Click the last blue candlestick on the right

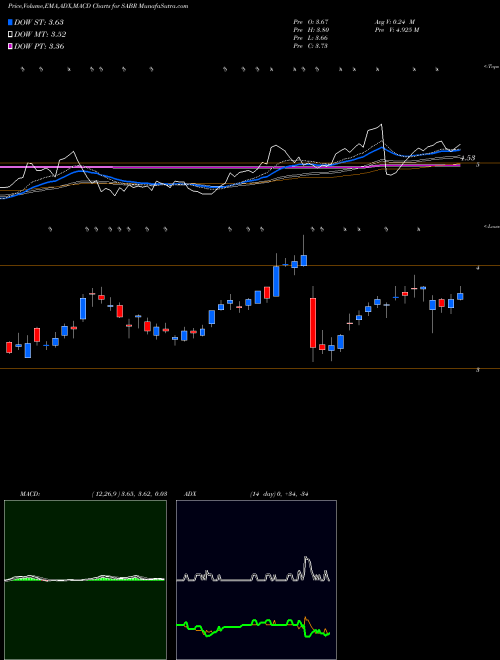tap(460, 296)
